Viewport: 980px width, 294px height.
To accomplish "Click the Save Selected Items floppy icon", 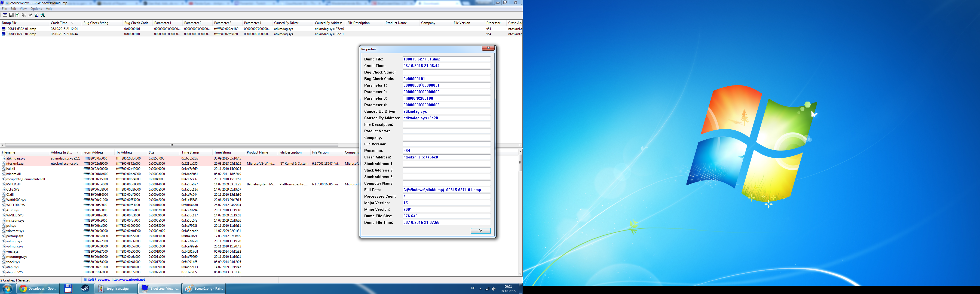I will click(11, 15).
